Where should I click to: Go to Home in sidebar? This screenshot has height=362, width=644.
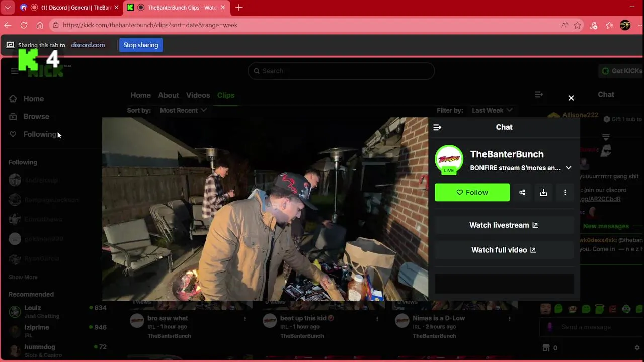point(33,99)
